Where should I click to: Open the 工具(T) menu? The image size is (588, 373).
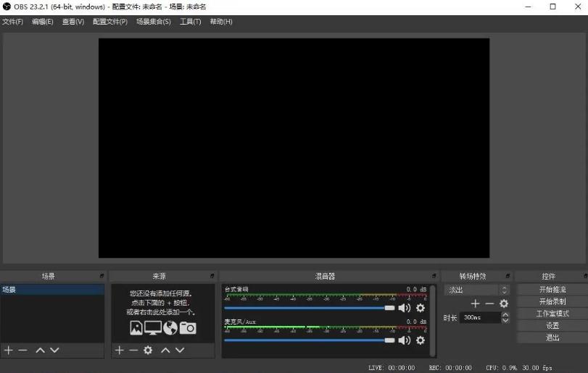click(191, 22)
